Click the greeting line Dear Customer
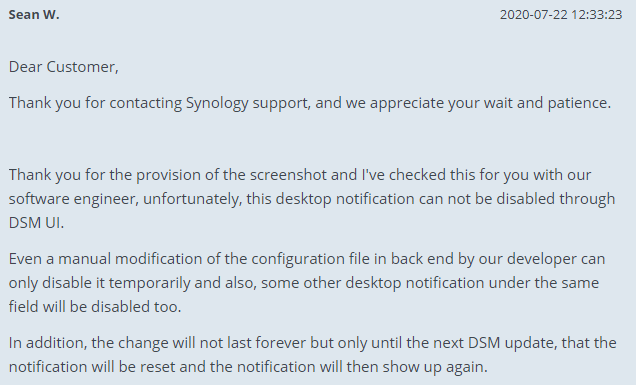The height and width of the screenshot is (385, 636). point(64,67)
